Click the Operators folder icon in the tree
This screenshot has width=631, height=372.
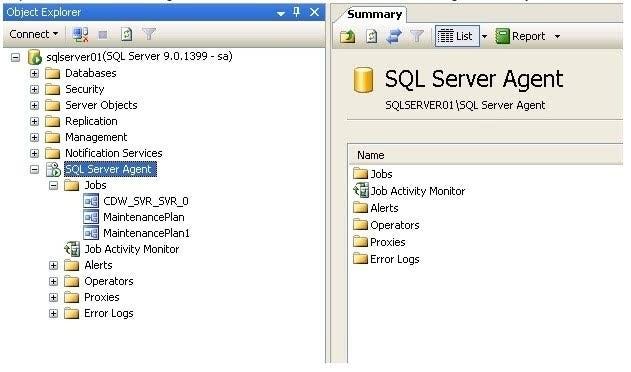(72, 281)
